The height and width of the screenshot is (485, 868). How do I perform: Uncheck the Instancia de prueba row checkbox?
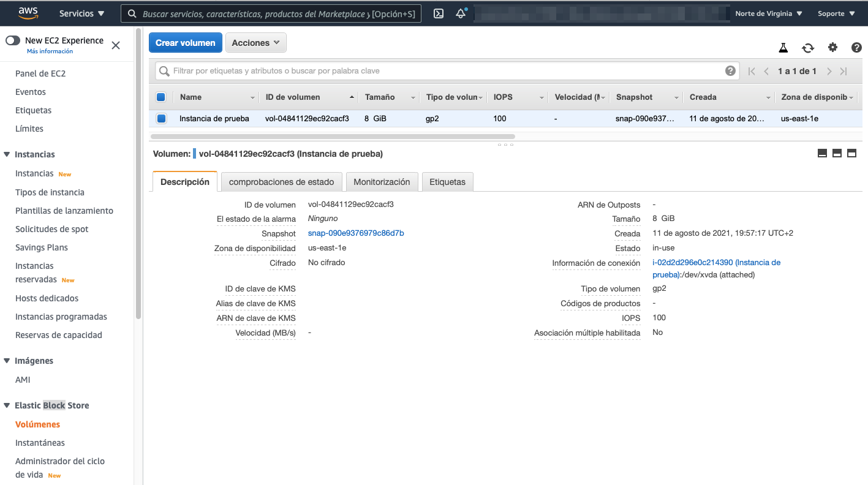[x=161, y=118]
